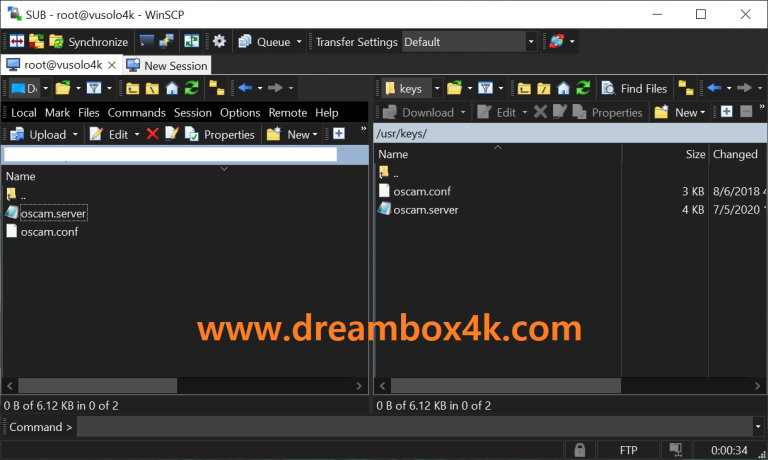Go to remote home directory icon
The width and height of the screenshot is (768, 460).
(x=564, y=88)
